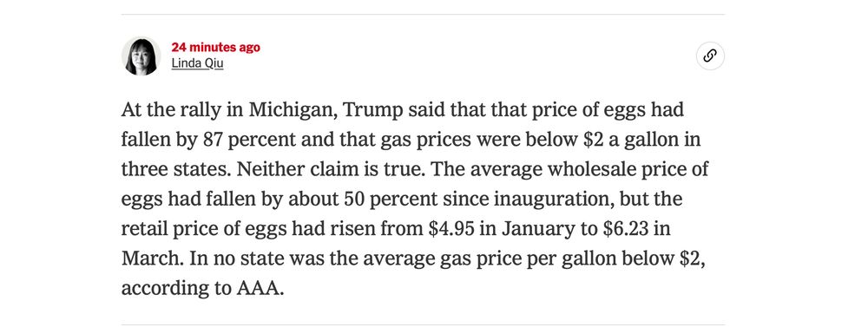Click the "$4.95" price in text

[x=451, y=229]
